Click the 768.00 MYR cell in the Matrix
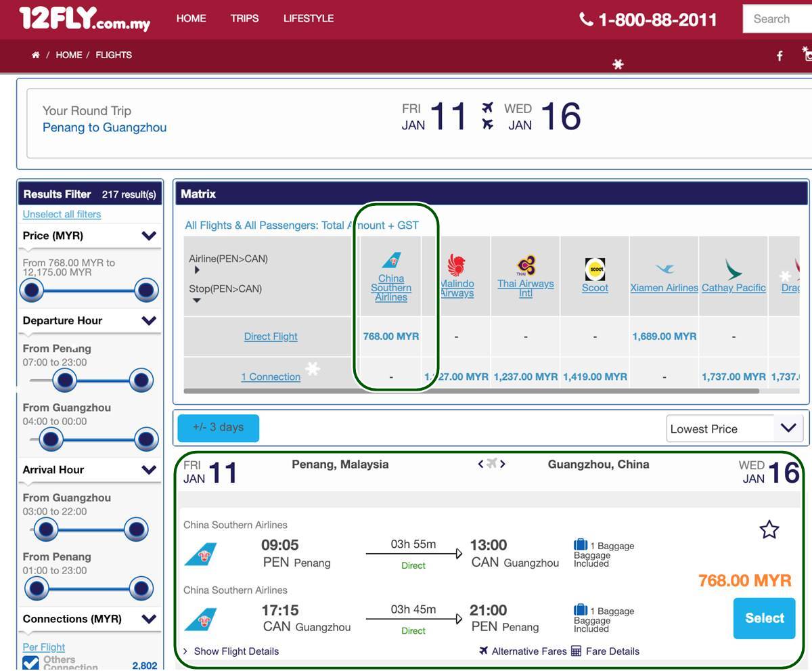Screen dimensions: 812x671 (391, 337)
